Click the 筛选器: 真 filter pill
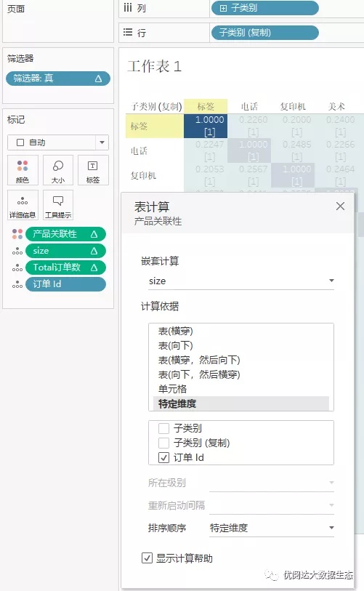The width and height of the screenshot is (364, 591). tap(58, 79)
